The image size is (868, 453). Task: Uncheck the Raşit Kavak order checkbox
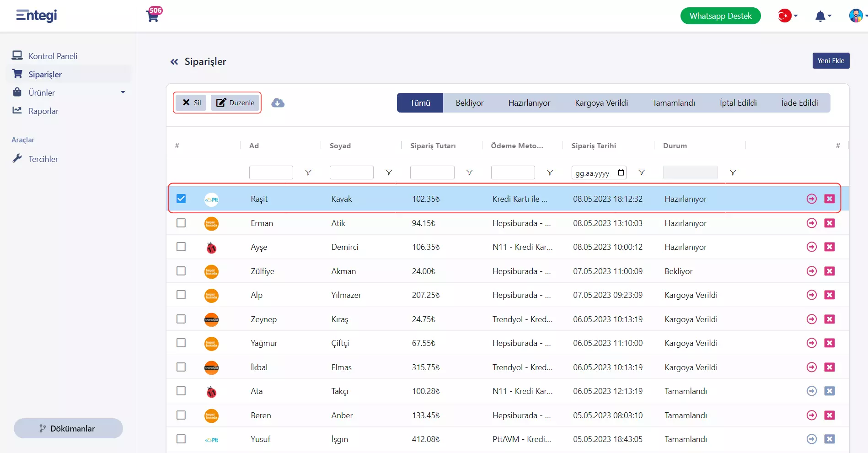181,199
